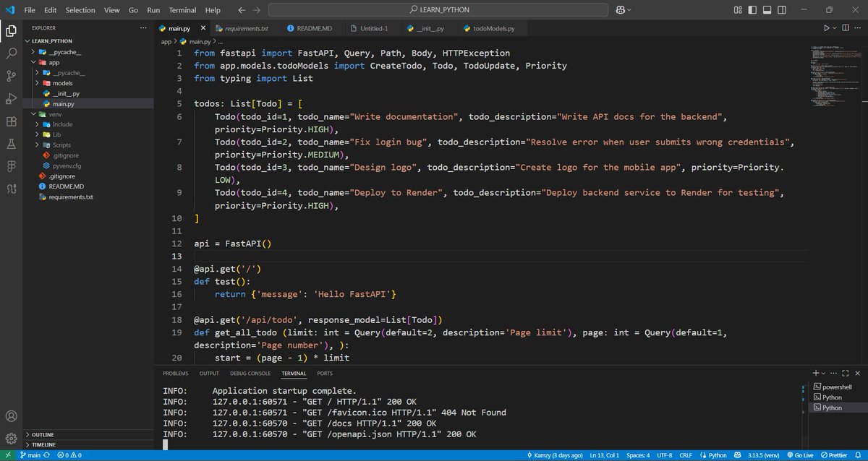This screenshot has width=868, height=461.
Task: Select pyvenv.cfg in the explorer
Action: pos(88,165)
